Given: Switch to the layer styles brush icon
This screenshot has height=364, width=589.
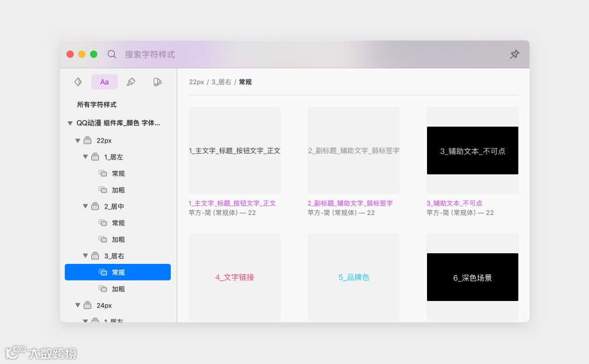Looking at the screenshot, I should (x=131, y=82).
